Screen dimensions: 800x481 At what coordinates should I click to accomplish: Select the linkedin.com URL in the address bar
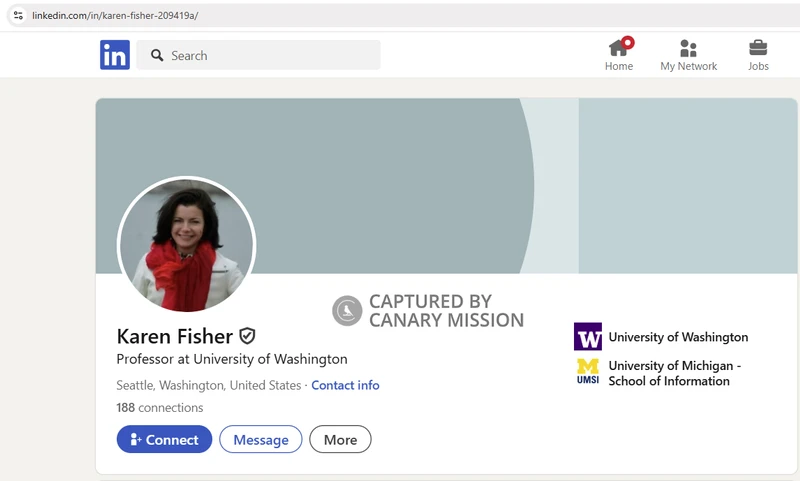click(115, 15)
